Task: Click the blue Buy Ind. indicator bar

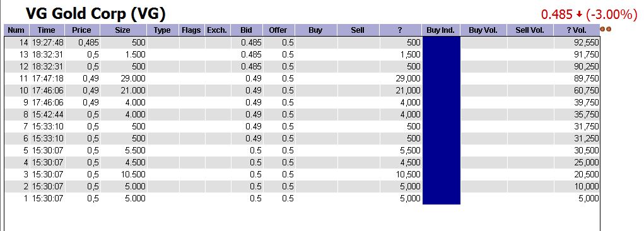Action: 441,121
